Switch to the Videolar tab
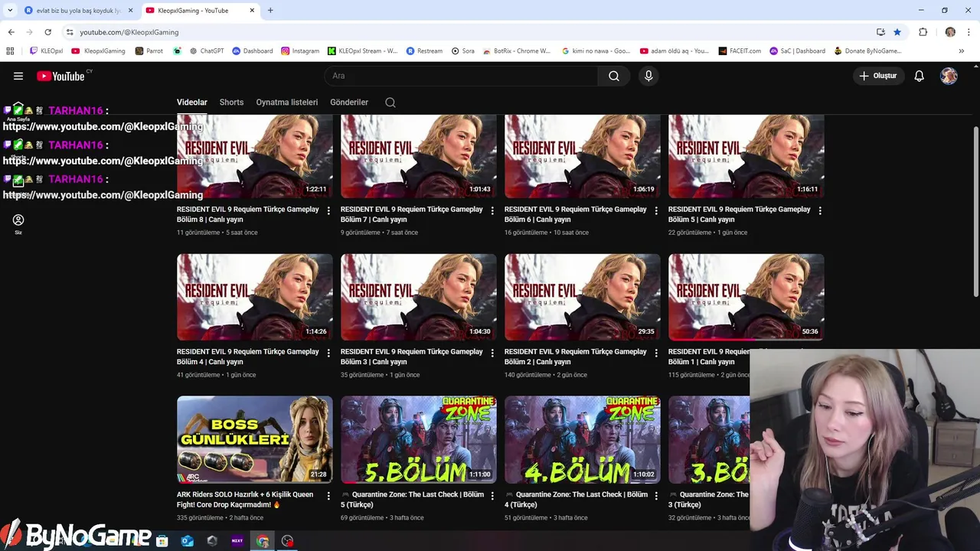Viewport: 980px width, 551px height. 192,103
